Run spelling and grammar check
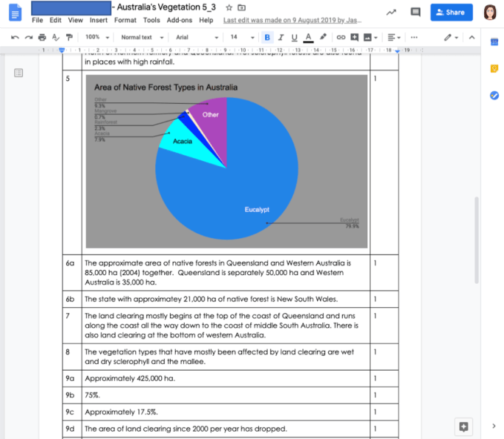504x439 pixels. pos(56,38)
